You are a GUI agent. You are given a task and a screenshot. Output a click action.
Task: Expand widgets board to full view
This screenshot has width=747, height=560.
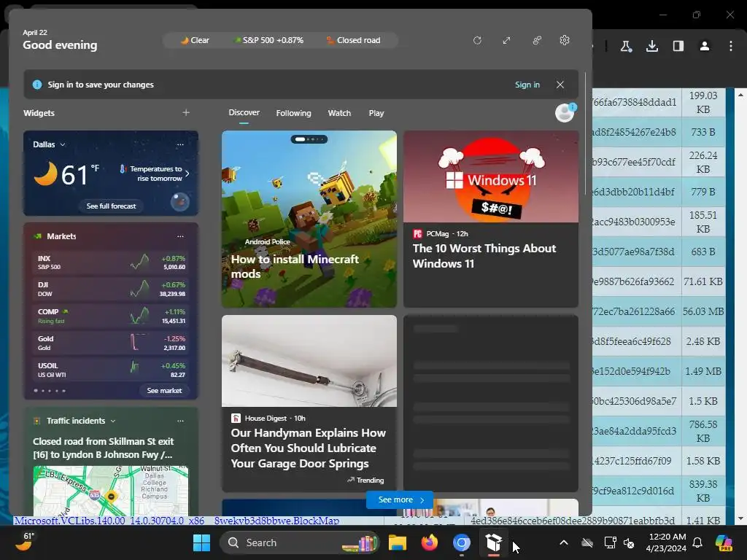(506, 41)
